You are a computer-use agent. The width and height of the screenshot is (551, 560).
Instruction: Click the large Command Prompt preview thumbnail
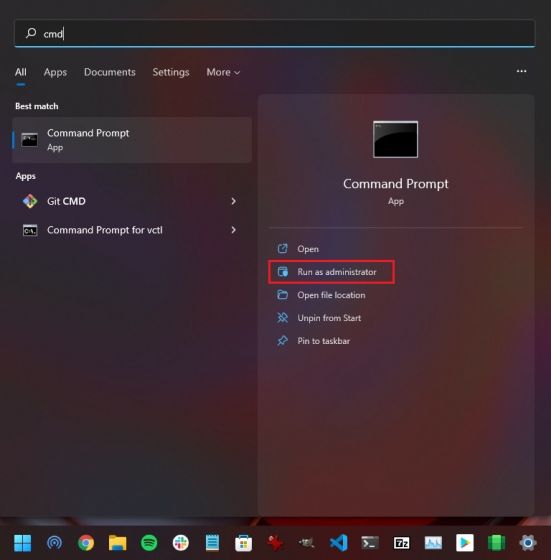(x=395, y=140)
